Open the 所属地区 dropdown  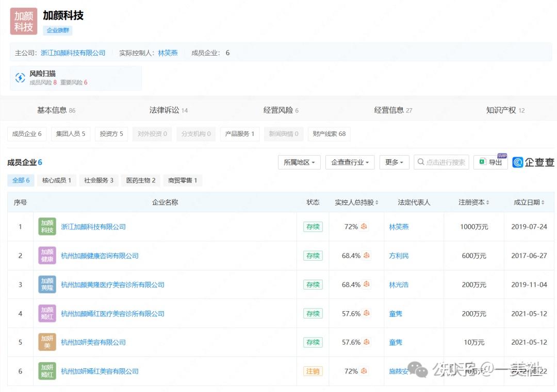click(x=299, y=162)
